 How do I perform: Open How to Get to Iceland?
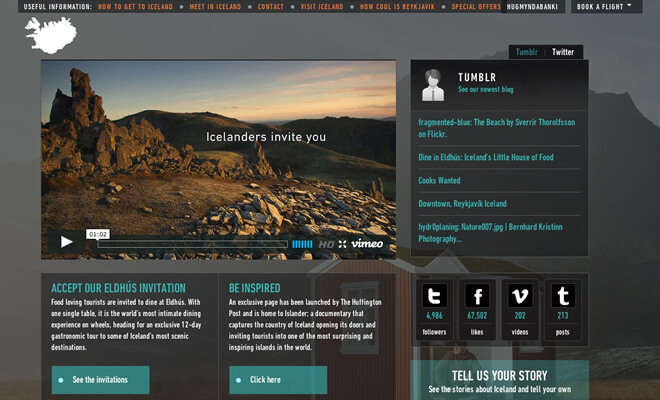[x=135, y=7]
